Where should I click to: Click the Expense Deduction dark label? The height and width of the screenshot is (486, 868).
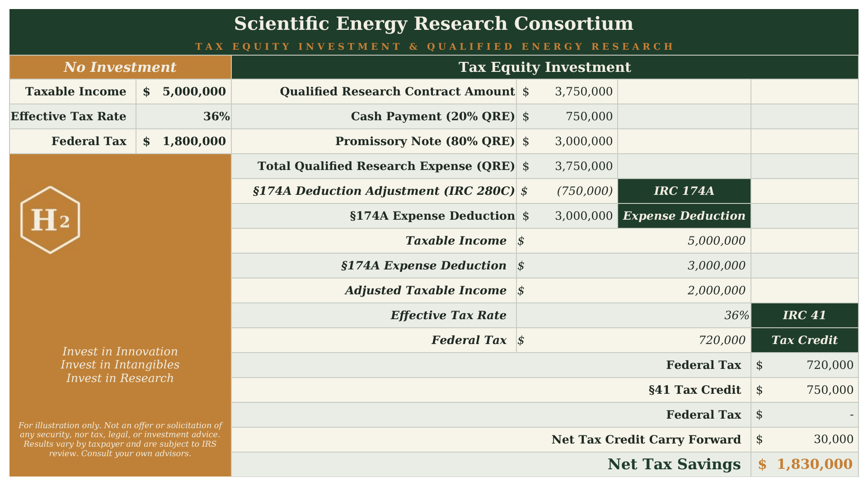(x=684, y=216)
